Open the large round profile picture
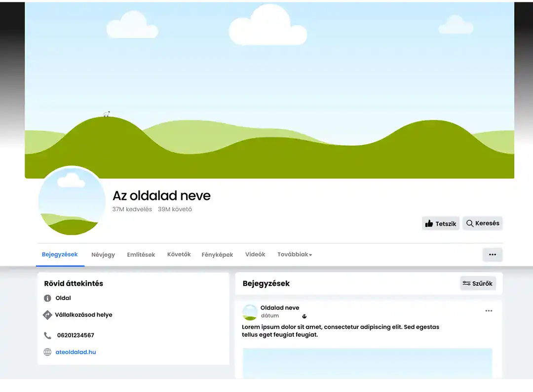 pos(72,201)
